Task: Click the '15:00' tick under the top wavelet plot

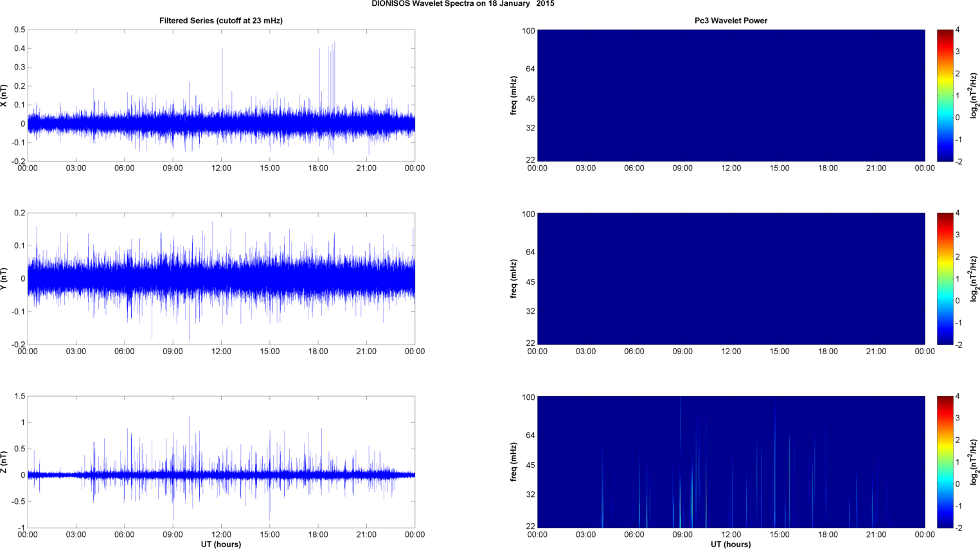Action: pyautogui.click(x=780, y=168)
